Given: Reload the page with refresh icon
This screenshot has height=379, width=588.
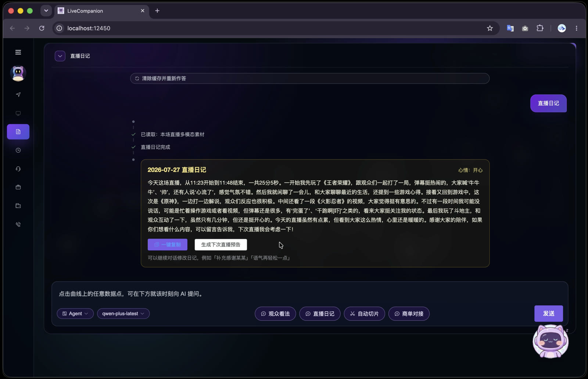Looking at the screenshot, I should (x=42, y=28).
